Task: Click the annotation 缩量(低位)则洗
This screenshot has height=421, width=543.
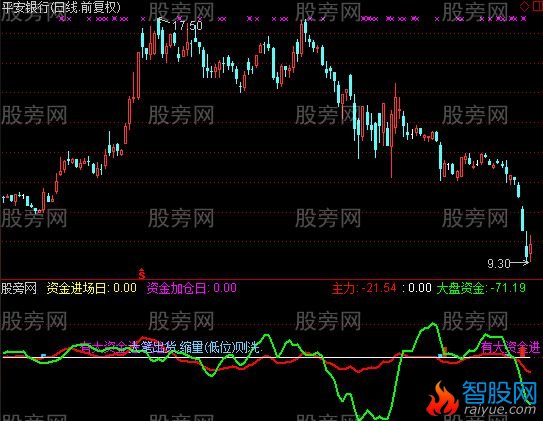Action: click(x=220, y=347)
